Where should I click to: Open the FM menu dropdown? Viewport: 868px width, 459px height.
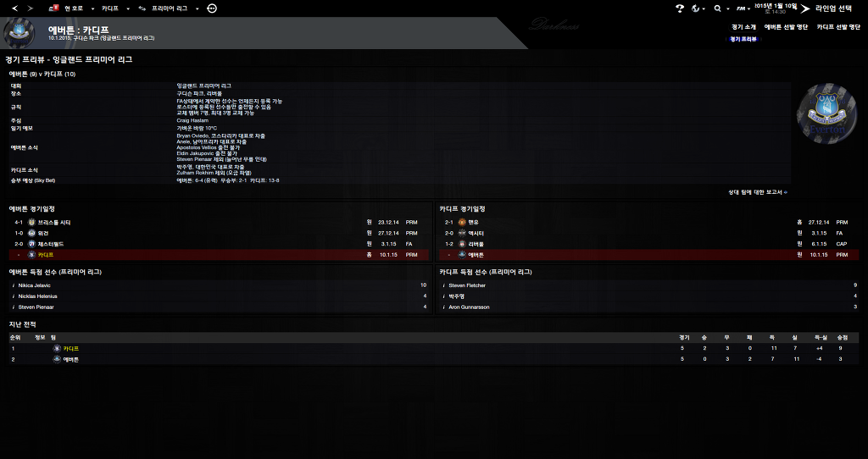[743, 8]
